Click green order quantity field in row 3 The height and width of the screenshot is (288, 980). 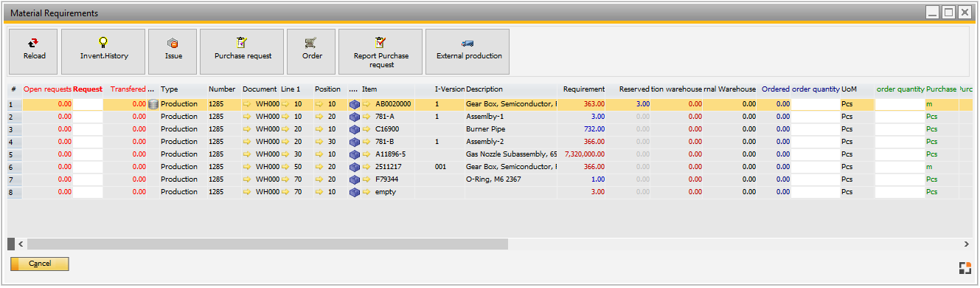click(x=900, y=129)
